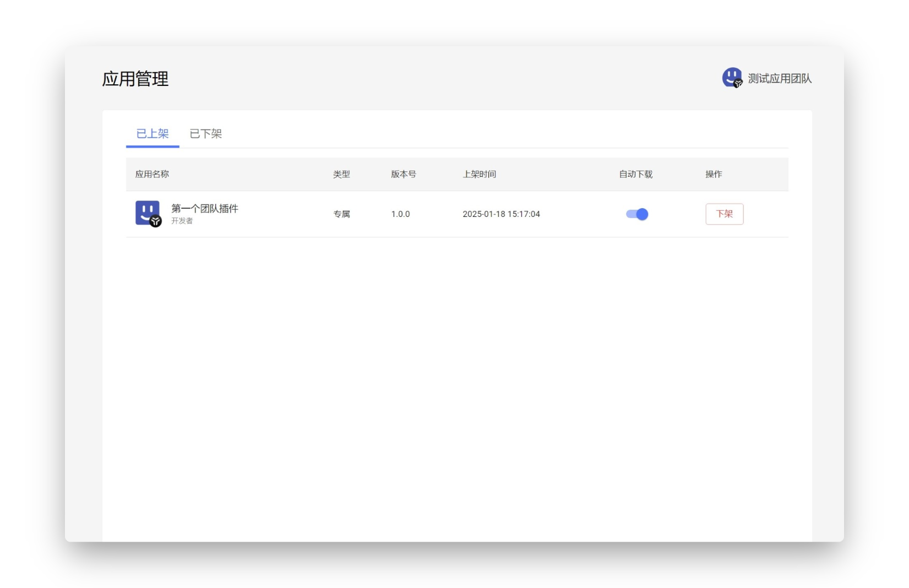
Task: Disable auto-download switch in the table row
Action: coord(638,214)
